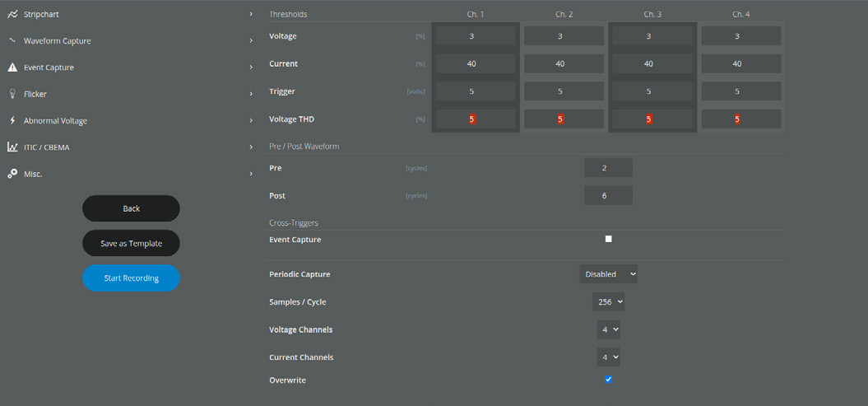This screenshot has width=868, height=406.
Task: Click Current threshold field for Ch. 3
Action: pyautogui.click(x=652, y=63)
